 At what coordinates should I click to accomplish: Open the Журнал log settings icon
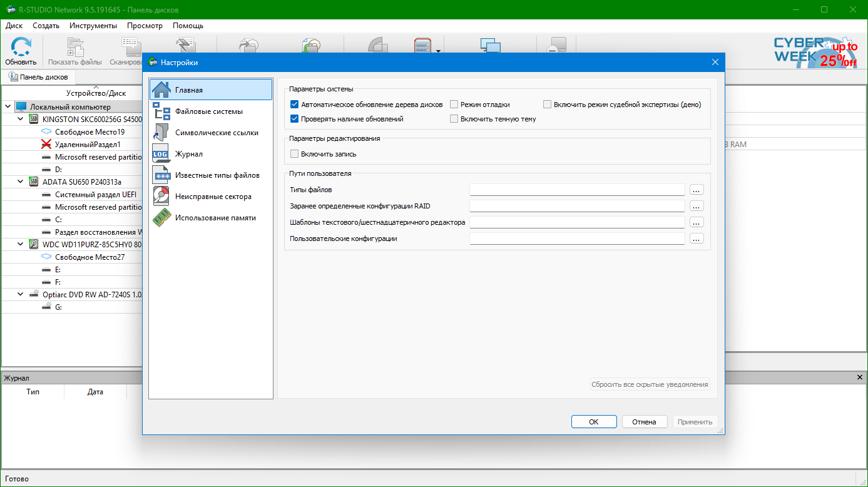161,154
